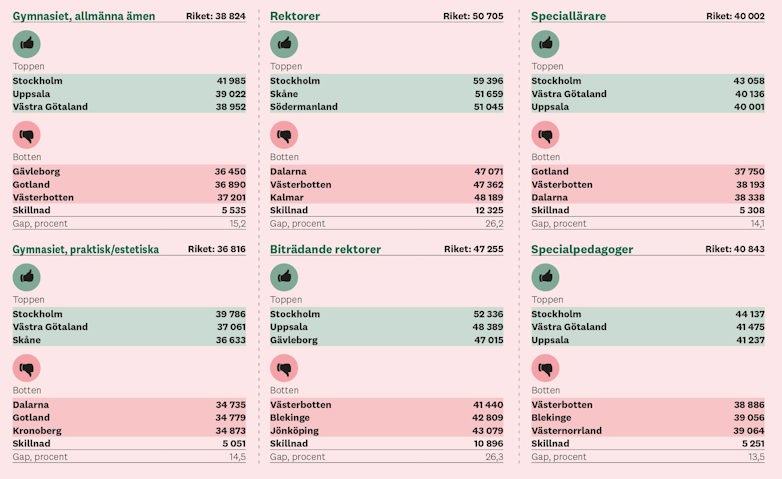The width and height of the screenshot is (782, 479).
Task: Click thumbs-down icon in Speciallärare section
Action: (545, 136)
